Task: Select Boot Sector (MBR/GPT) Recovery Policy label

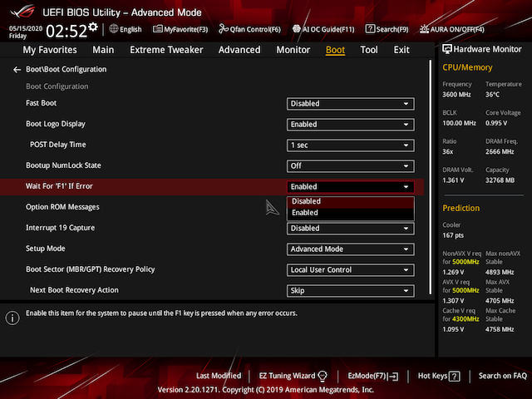Action: tap(91, 269)
